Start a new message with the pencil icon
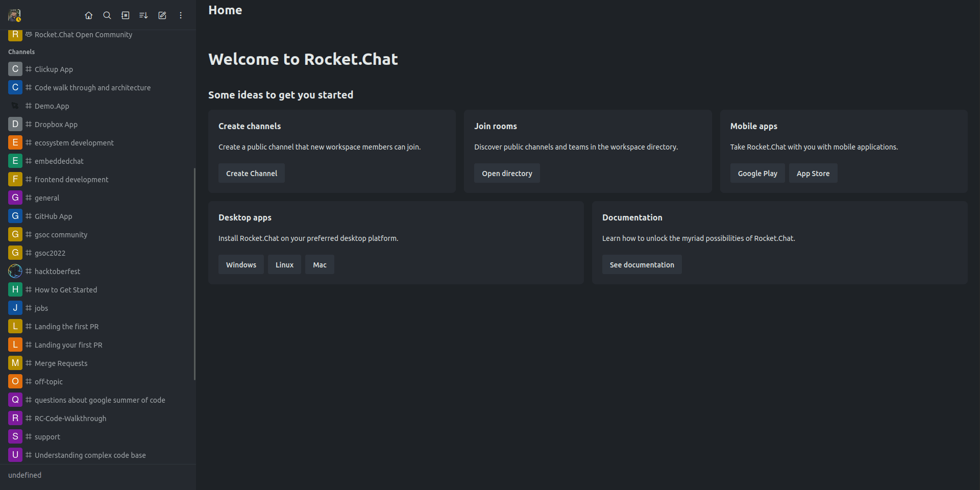 [x=162, y=15]
